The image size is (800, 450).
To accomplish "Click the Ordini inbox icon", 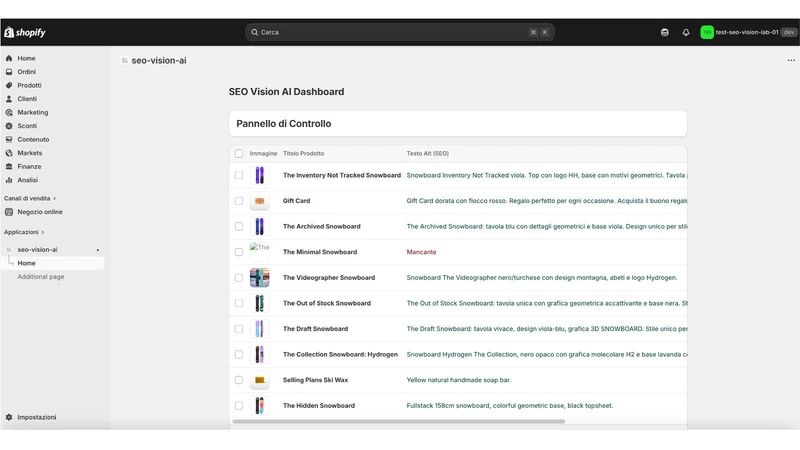I will (x=9, y=72).
